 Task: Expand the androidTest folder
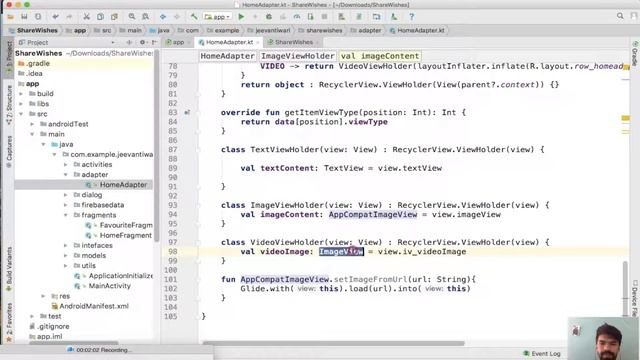pyautogui.click(x=32, y=124)
